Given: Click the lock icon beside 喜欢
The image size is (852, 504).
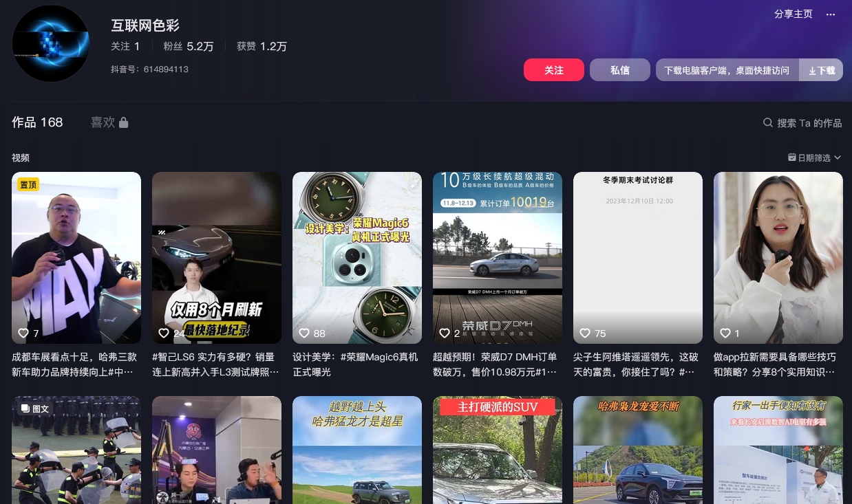Looking at the screenshot, I should pyautogui.click(x=124, y=122).
